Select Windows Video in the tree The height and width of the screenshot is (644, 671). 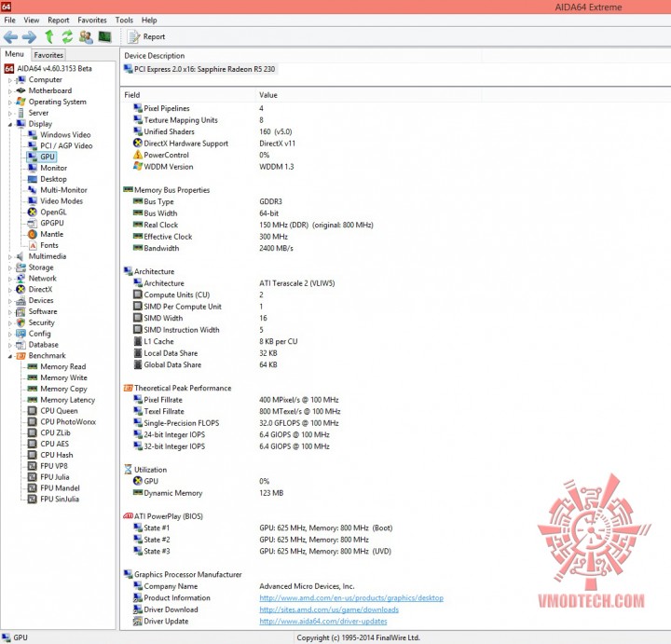pyautogui.click(x=65, y=134)
